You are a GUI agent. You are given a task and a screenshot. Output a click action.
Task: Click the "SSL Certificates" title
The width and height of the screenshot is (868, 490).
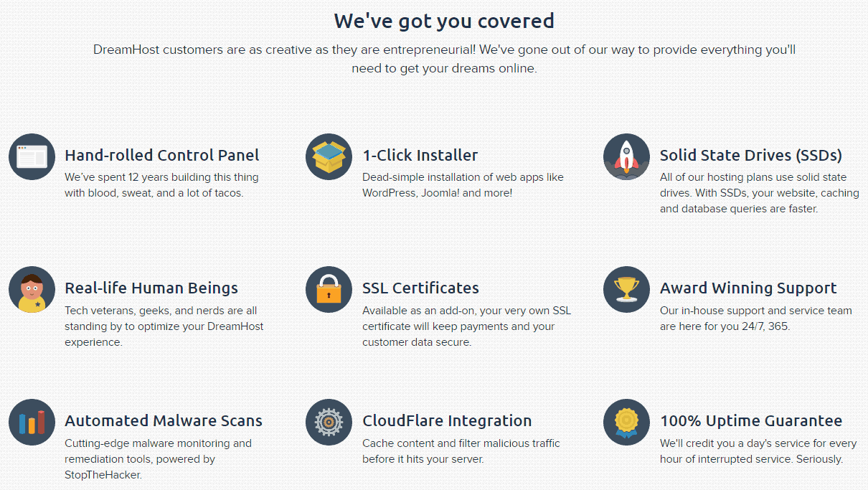click(x=420, y=288)
